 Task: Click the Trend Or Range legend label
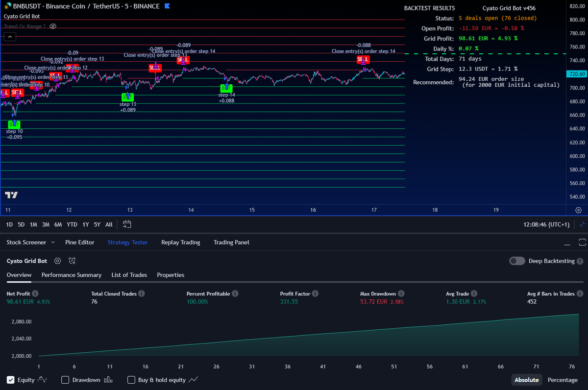tap(24, 26)
